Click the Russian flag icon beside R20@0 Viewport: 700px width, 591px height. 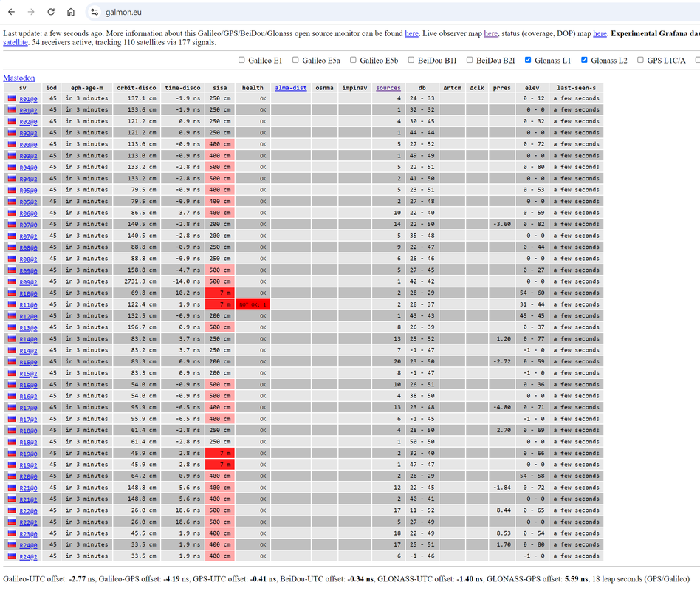point(12,476)
